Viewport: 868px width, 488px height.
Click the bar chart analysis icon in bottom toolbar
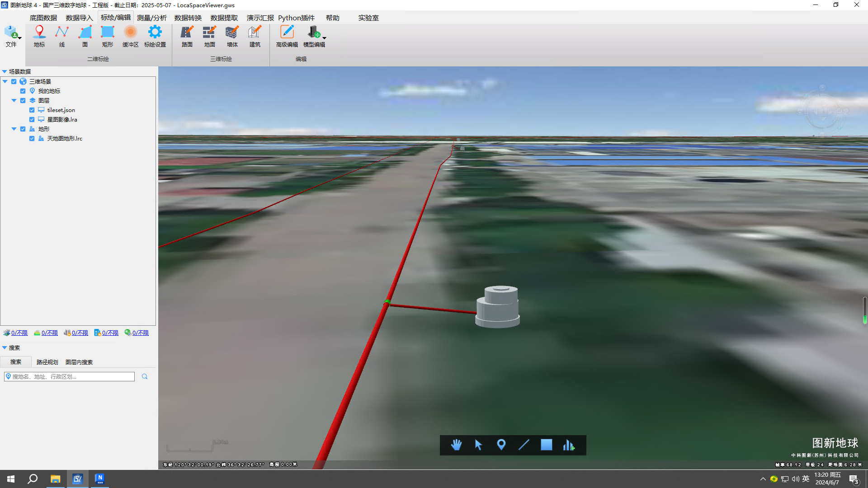(x=568, y=445)
